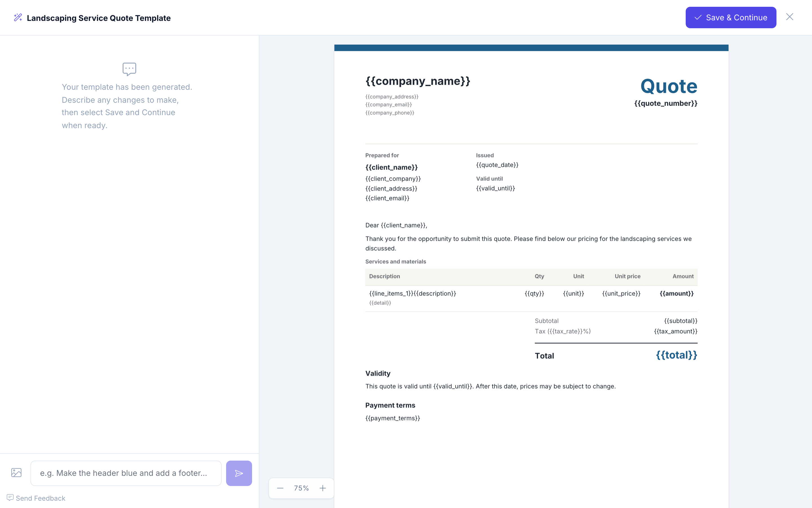The image size is (812, 508).
Task: Click the magic wand icon beside the title
Action: point(18,17)
